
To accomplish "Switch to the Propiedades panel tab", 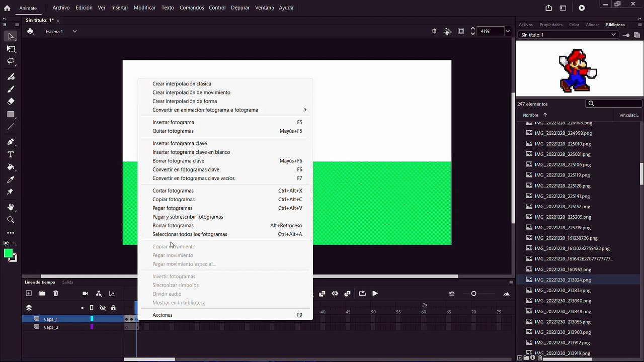I will click(x=551, y=25).
